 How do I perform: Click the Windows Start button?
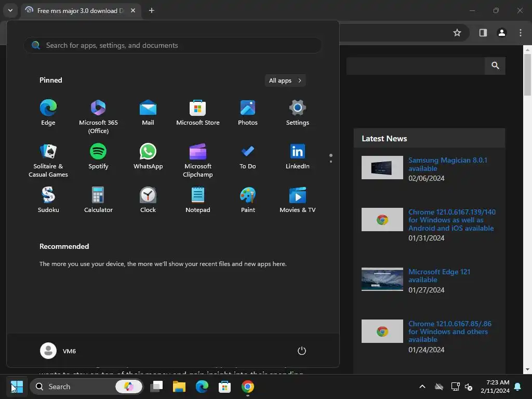(17, 387)
